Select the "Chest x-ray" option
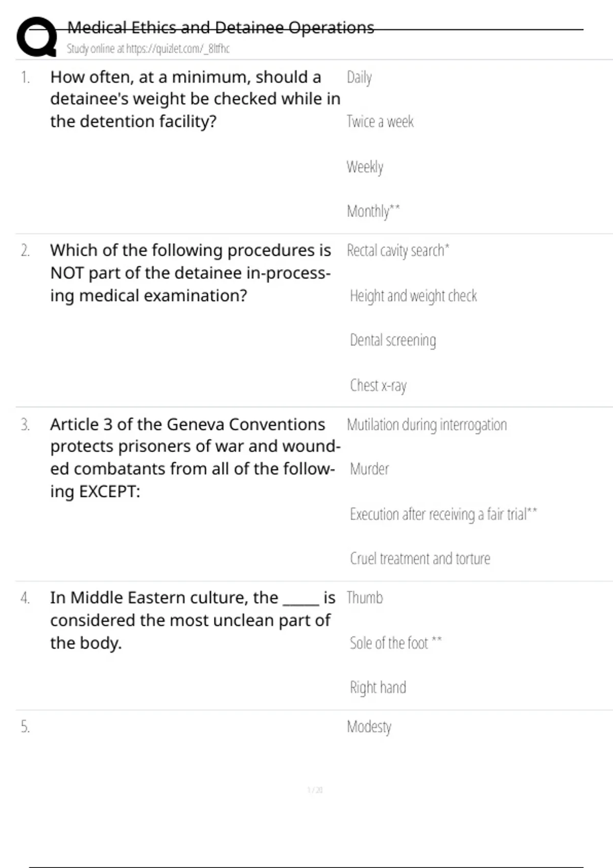 pyautogui.click(x=378, y=385)
